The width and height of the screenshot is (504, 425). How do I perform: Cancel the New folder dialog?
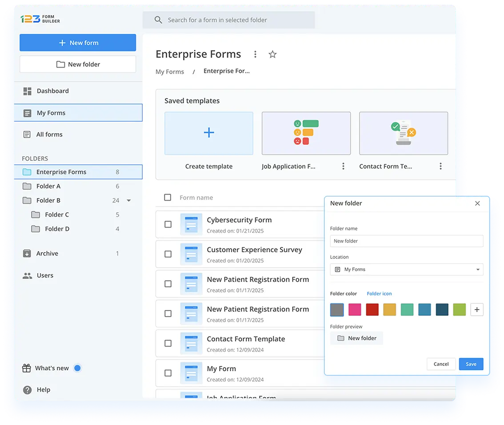pos(441,364)
